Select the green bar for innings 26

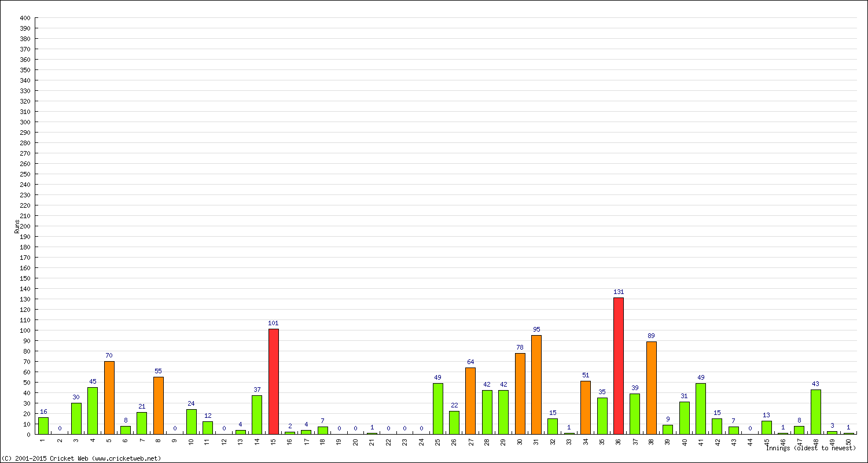(454, 422)
